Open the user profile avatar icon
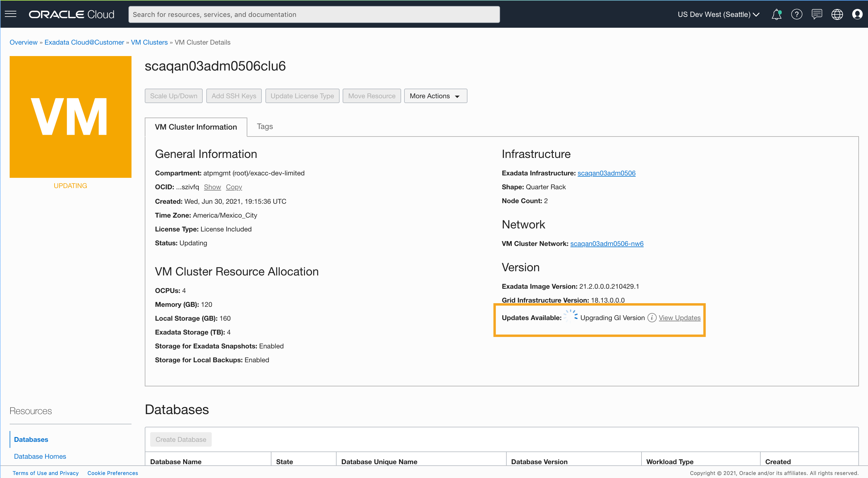Screen dimensions: 868x478 [857, 14]
